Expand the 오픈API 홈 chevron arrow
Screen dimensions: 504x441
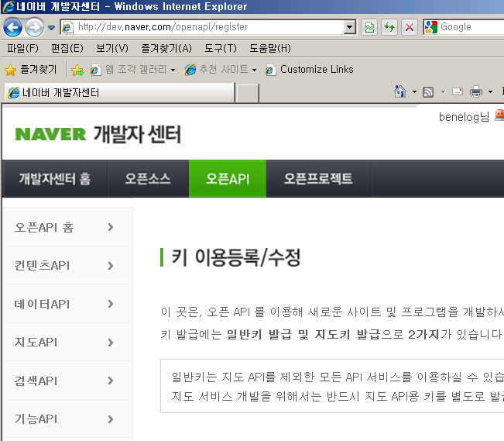point(111,227)
